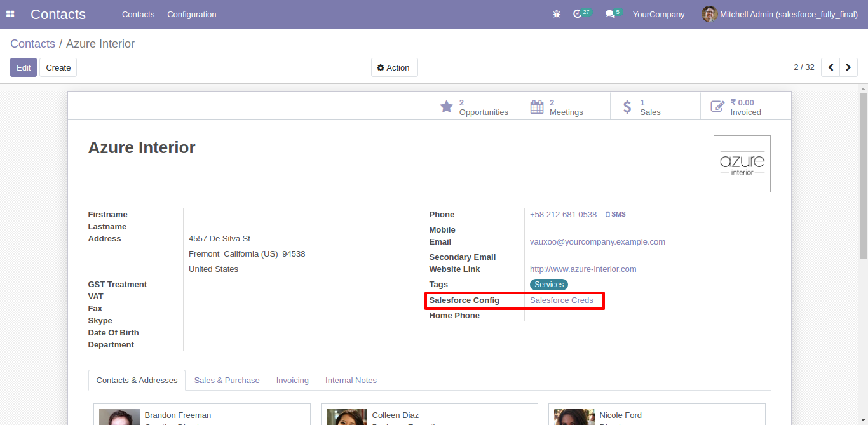Open the Action dropdown
Screen dimensions: 868x425
(394, 67)
